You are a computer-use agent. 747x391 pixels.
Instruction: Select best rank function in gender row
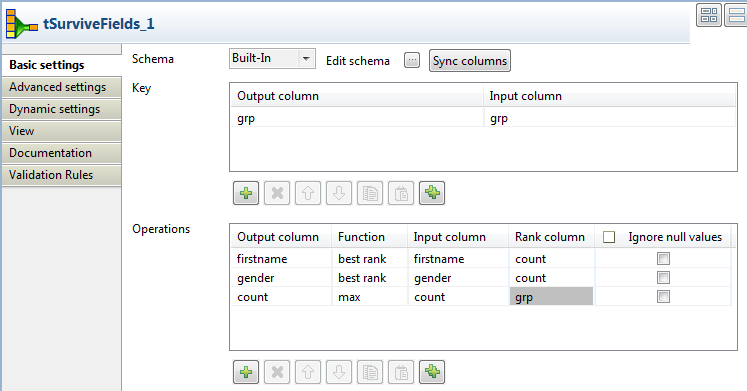pos(370,278)
